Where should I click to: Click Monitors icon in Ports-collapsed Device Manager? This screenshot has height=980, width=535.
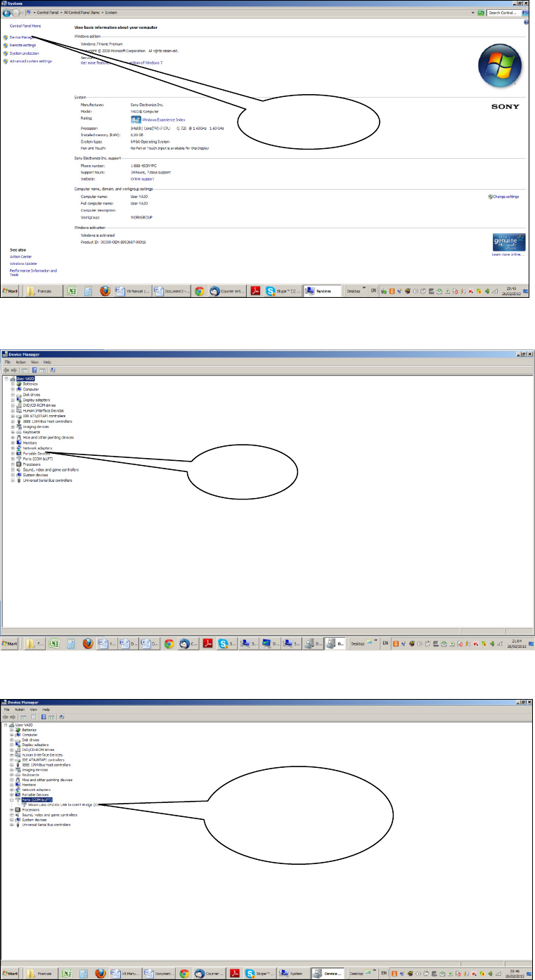(19, 443)
